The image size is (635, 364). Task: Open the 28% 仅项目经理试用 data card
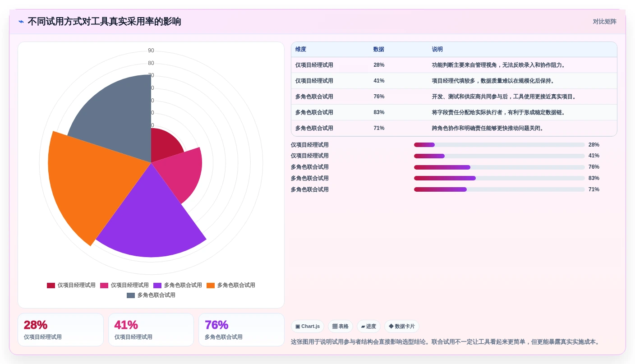[x=60, y=330]
